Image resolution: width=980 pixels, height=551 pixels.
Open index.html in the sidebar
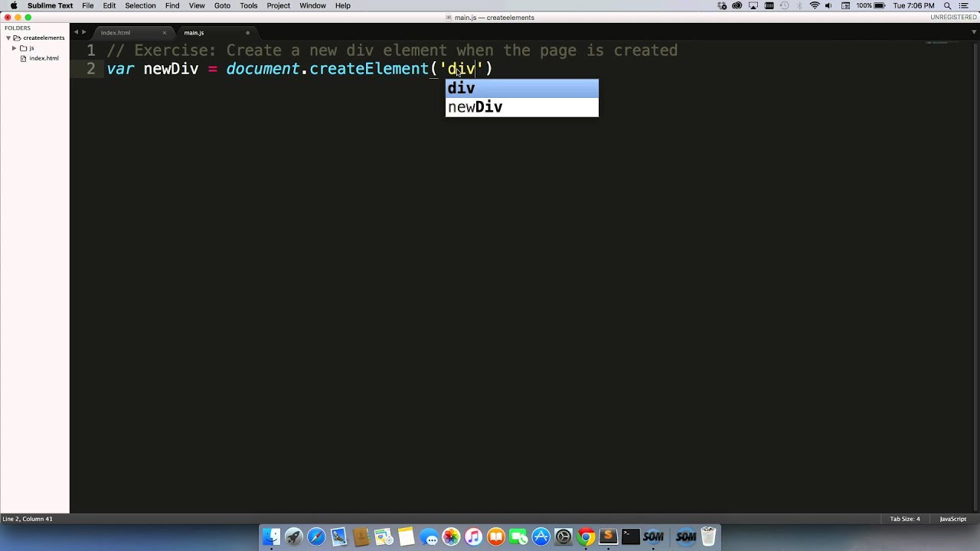click(x=44, y=58)
